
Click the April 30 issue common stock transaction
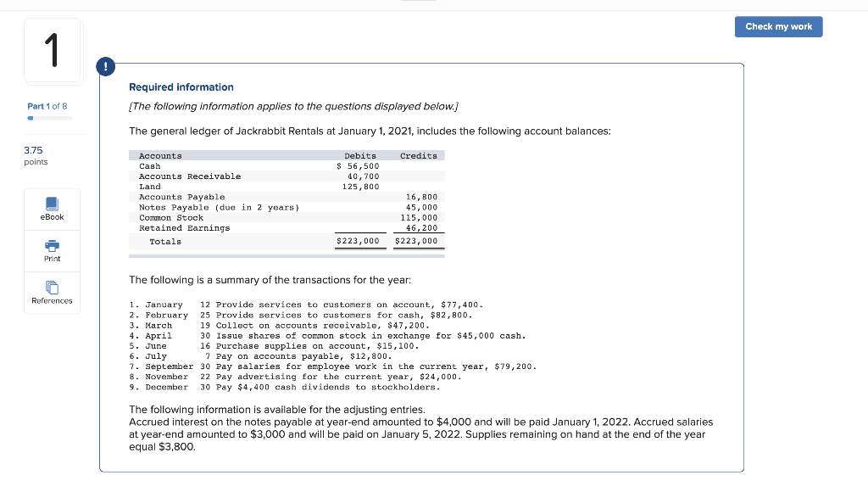pyautogui.click(x=328, y=336)
